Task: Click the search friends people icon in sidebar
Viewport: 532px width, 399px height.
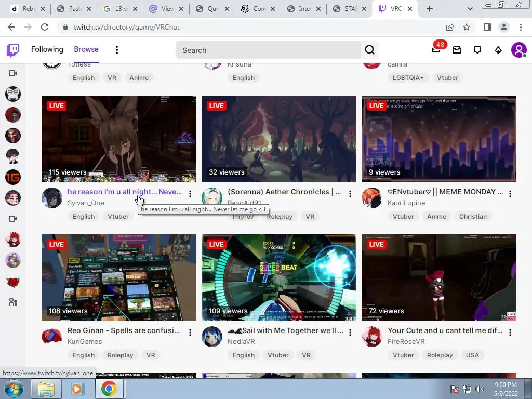Action: [x=13, y=302]
